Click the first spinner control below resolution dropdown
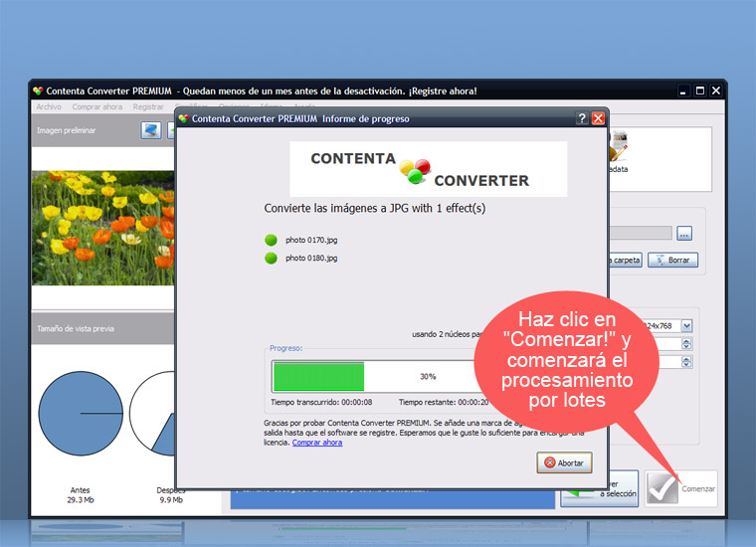 click(x=686, y=344)
